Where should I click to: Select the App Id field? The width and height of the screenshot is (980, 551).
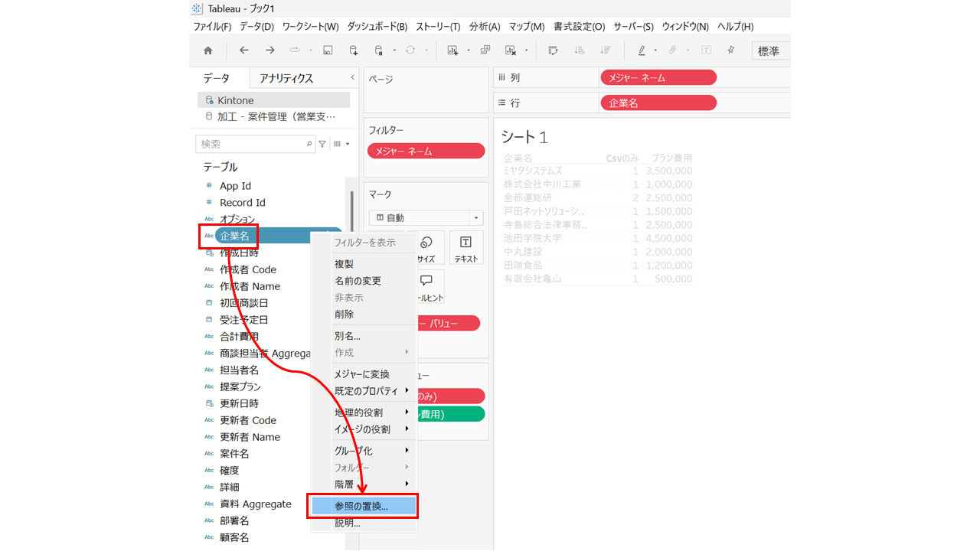tap(235, 186)
